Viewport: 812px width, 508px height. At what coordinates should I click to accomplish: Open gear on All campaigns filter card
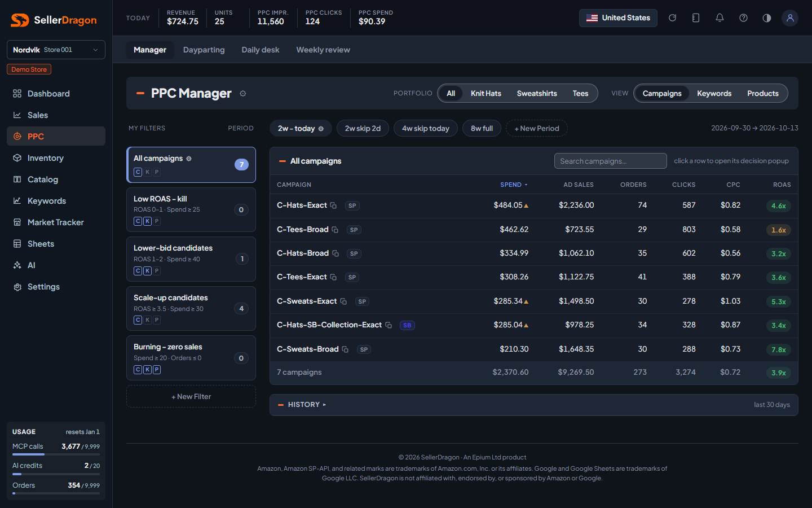pos(189,159)
